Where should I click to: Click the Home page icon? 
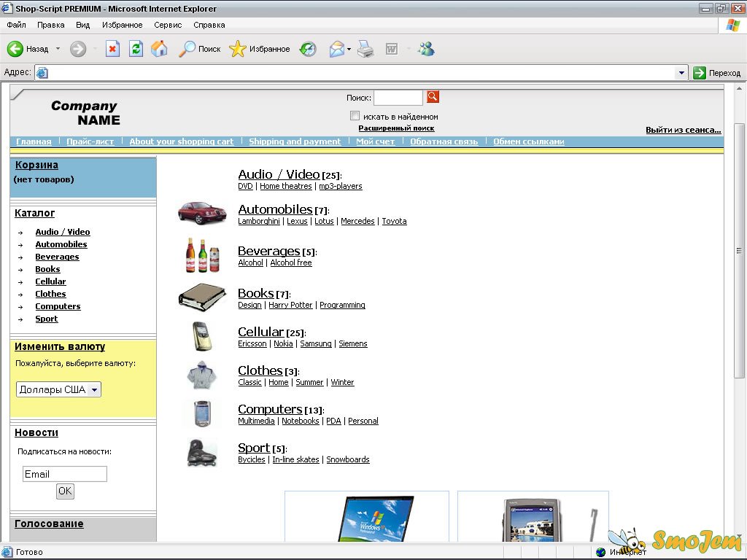(160, 49)
